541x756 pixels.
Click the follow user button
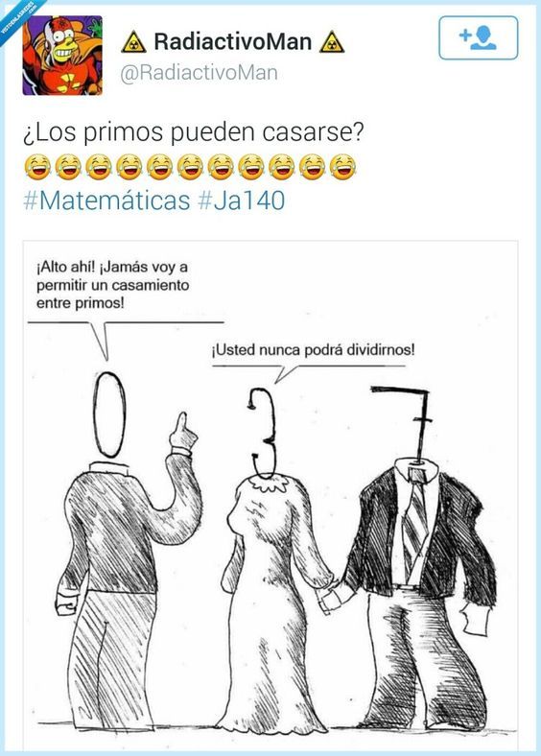click(x=479, y=37)
